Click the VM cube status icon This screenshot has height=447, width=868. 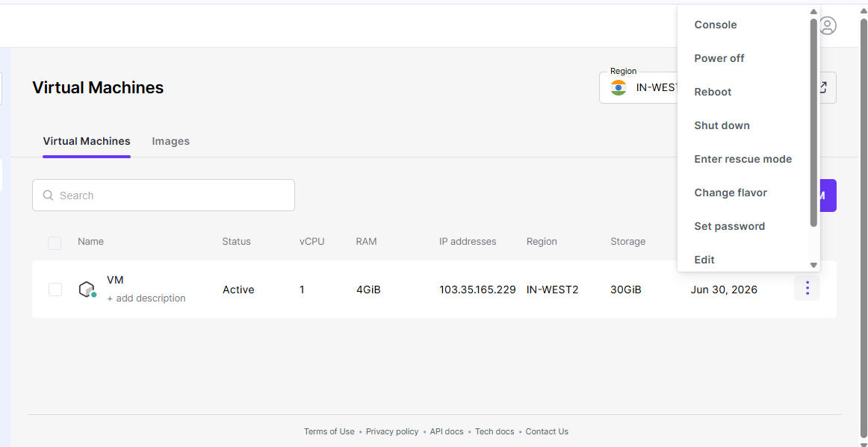[87, 290]
